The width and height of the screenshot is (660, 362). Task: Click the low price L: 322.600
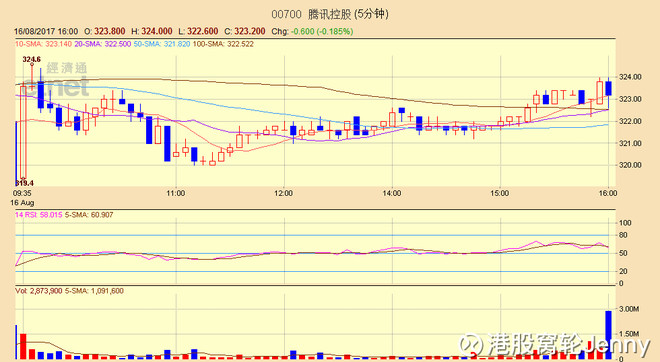click(198, 32)
